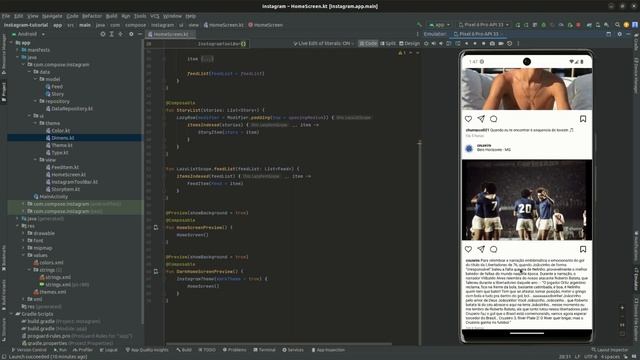Select MainActivity in the project tree
The height and width of the screenshot is (360, 640).
click(x=51, y=197)
